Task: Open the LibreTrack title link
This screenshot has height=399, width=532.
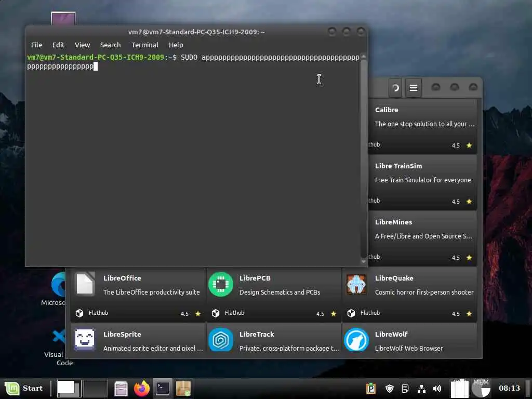Action: (x=257, y=334)
